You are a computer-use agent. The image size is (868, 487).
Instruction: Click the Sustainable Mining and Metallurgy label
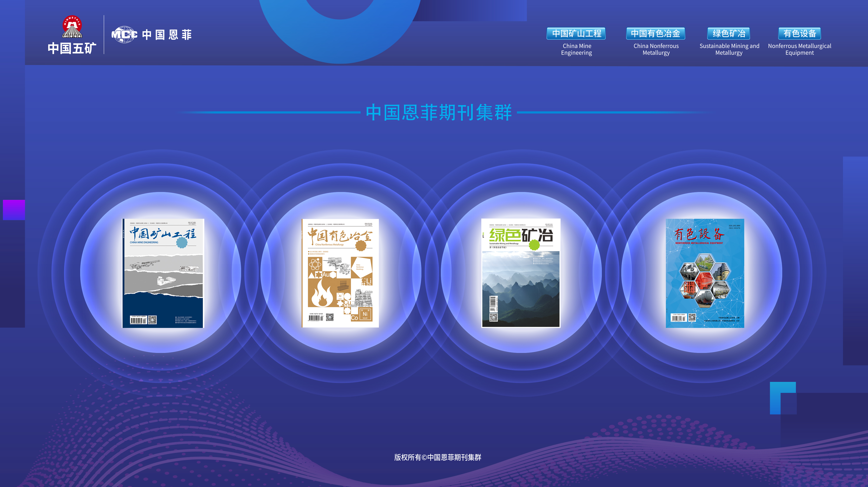[x=729, y=49]
